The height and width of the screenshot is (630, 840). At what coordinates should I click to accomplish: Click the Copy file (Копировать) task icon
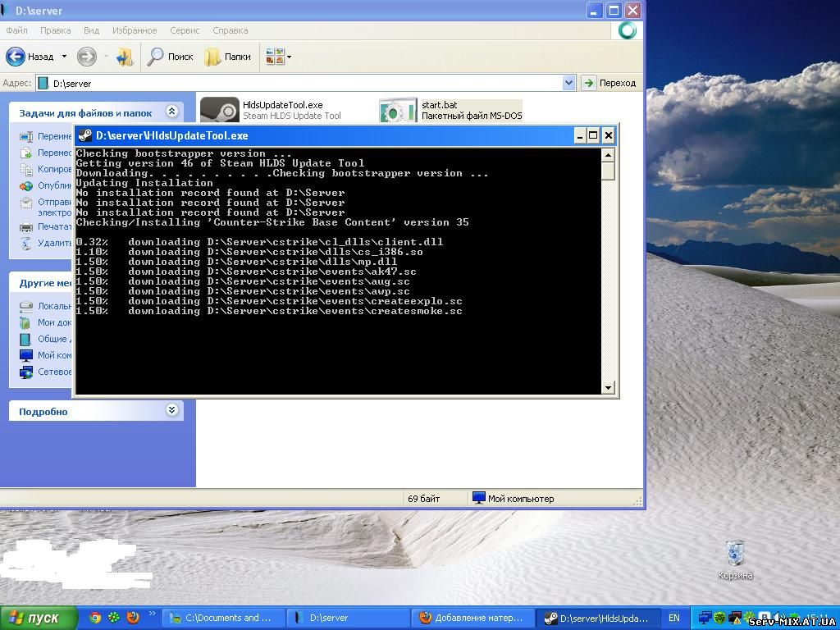[x=25, y=169]
